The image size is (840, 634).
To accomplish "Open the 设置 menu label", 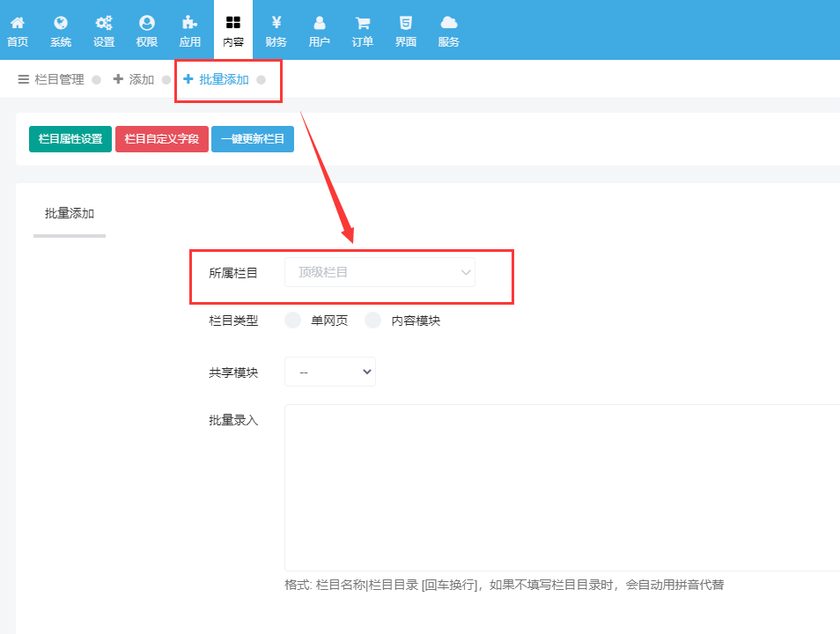I will click(104, 41).
